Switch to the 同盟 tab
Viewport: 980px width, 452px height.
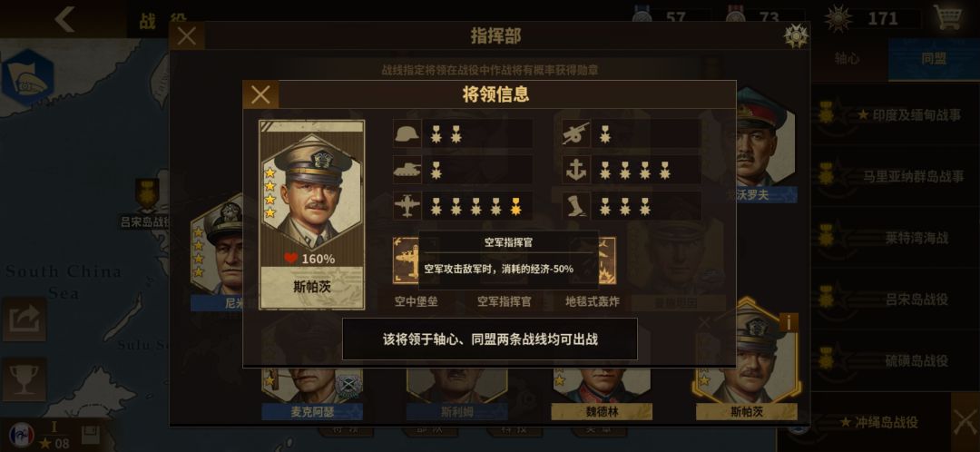[934, 59]
